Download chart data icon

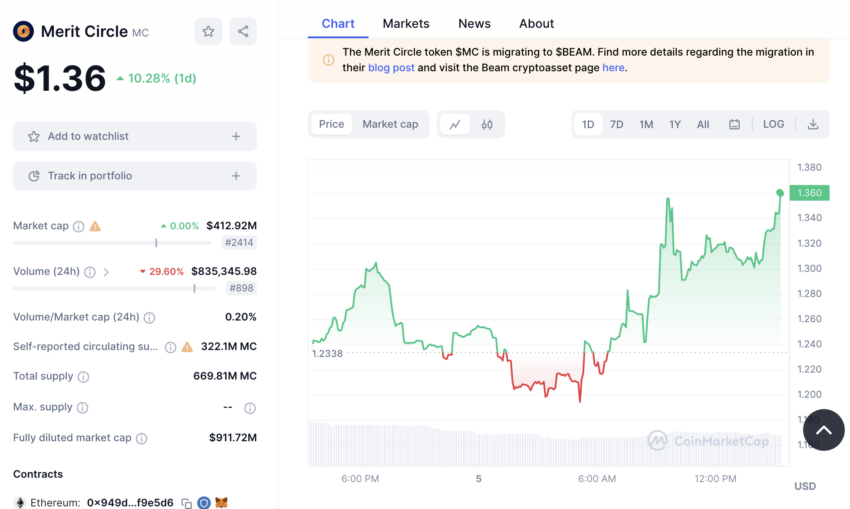click(813, 125)
